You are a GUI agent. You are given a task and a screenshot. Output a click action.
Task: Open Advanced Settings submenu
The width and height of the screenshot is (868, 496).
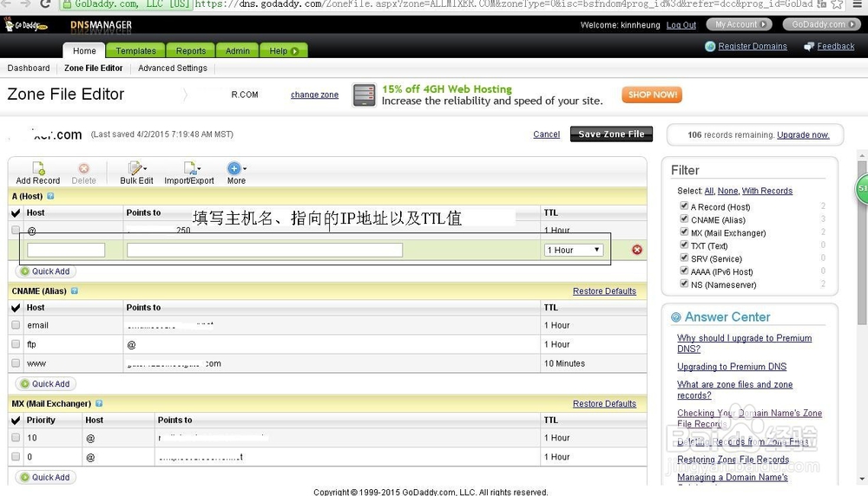point(173,68)
